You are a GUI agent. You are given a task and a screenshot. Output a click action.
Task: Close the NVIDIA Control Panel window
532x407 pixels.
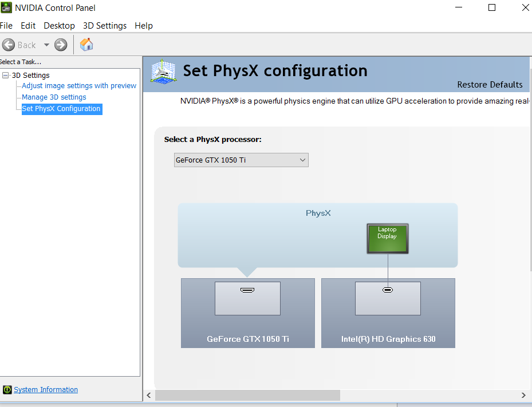pos(525,7)
